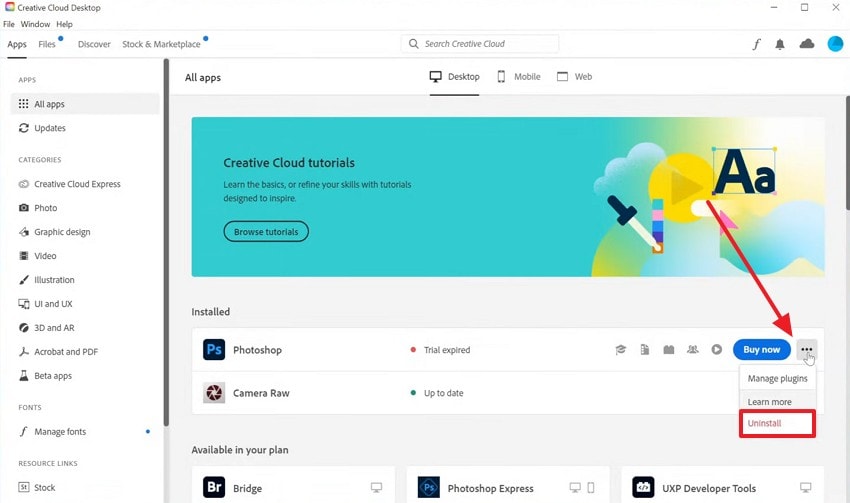This screenshot has width=850, height=503.
Task: Click the Search Creative Cloud field
Action: 480,43
